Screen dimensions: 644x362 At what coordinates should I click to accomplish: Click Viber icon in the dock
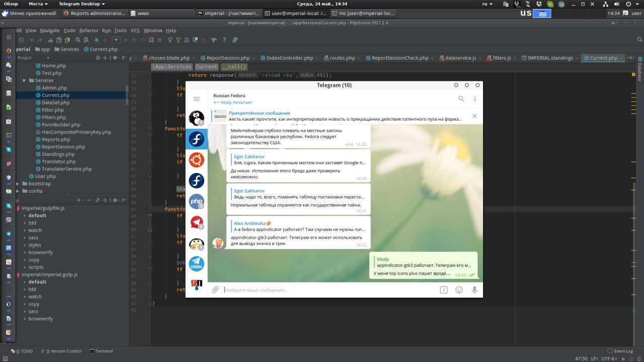pos(9,220)
